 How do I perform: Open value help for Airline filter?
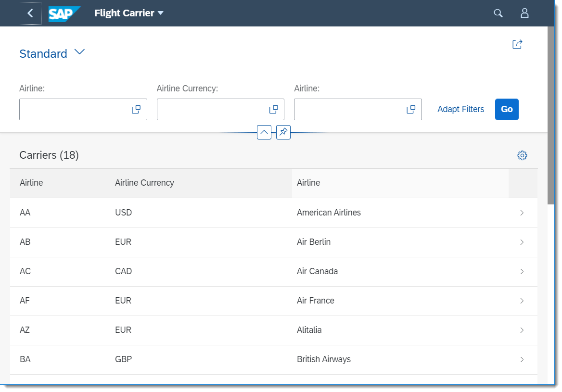pos(136,109)
